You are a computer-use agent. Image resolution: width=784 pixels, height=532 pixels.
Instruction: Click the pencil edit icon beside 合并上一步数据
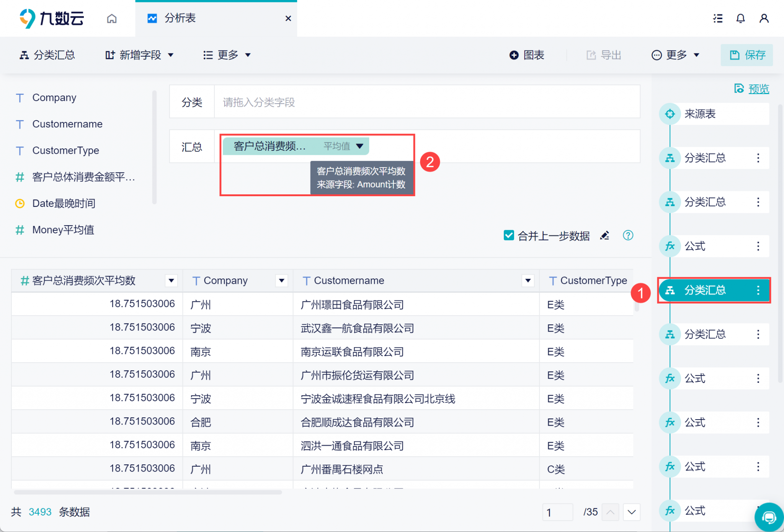pos(605,236)
